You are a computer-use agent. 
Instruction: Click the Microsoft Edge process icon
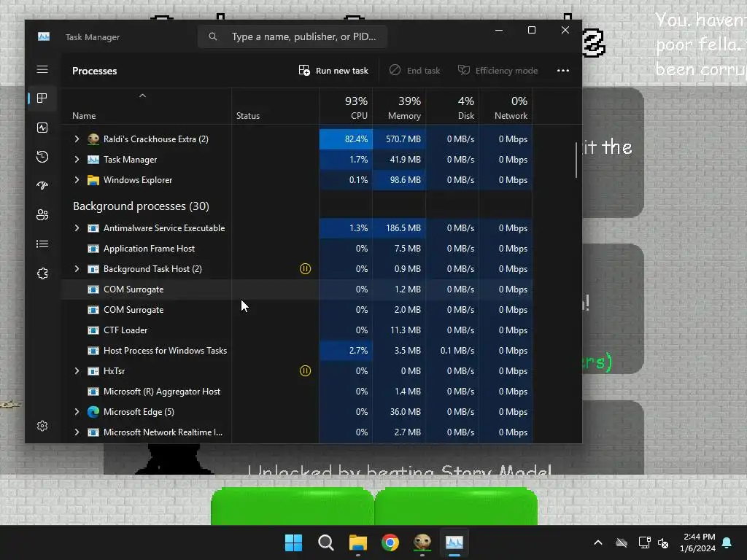coord(93,412)
